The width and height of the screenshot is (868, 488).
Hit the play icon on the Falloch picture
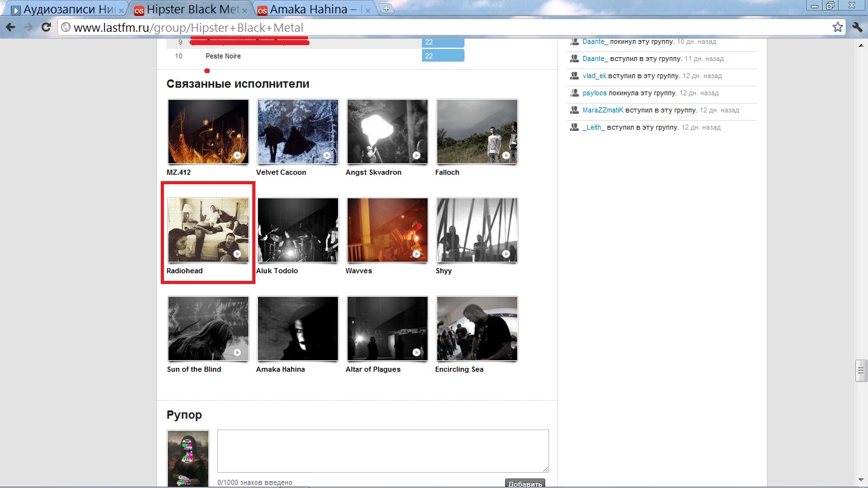coord(506,155)
